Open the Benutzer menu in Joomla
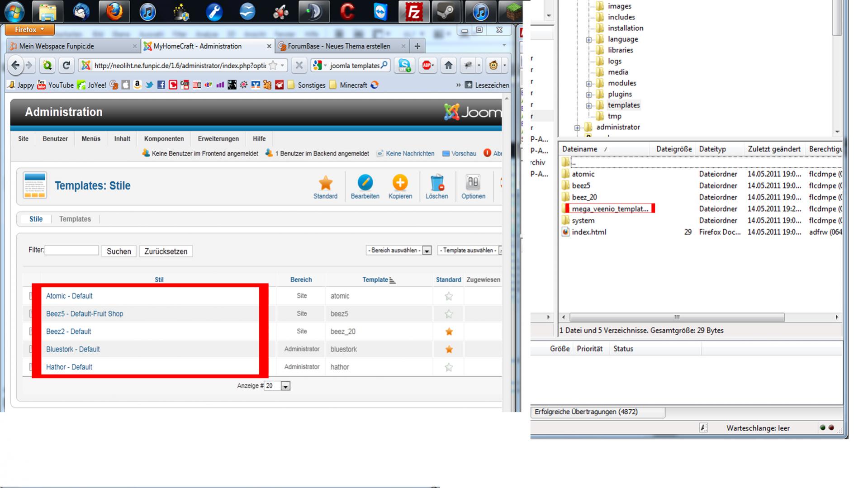The image size is (868, 488). tap(55, 139)
